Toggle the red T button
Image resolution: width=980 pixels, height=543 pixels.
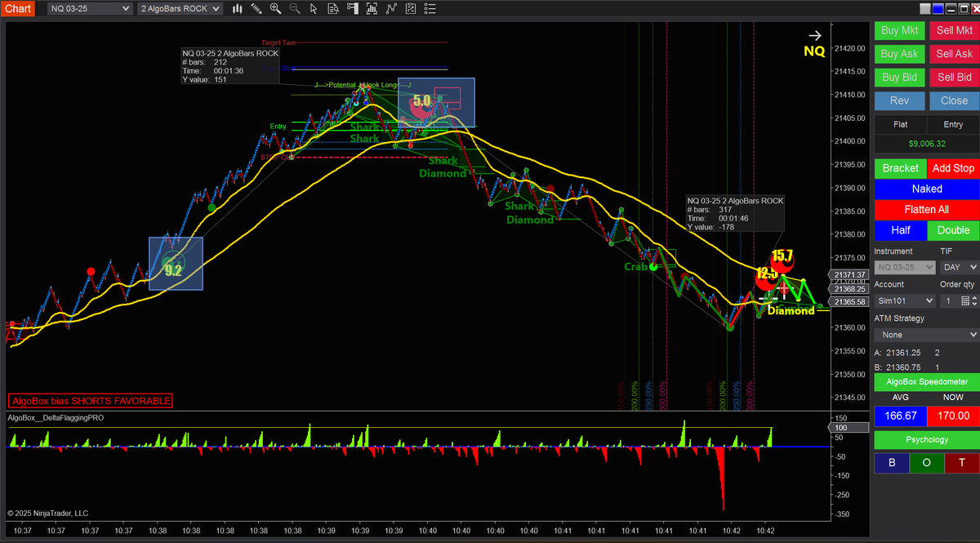point(961,463)
